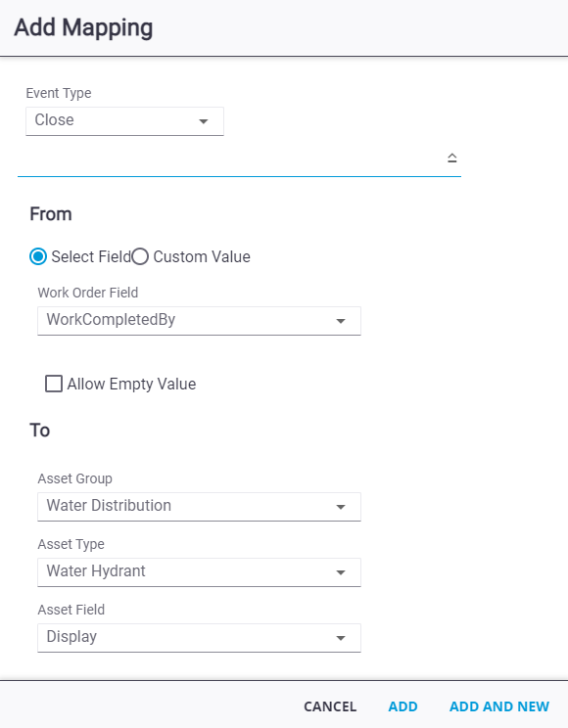The image size is (568, 728).
Task: Enable the Allow Empty Value checkbox
Action: pyautogui.click(x=54, y=384)
